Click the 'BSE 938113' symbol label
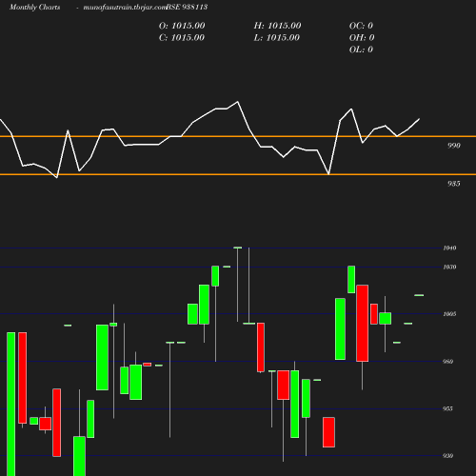The height and width of the screenshot is (476, 476). 187,7
